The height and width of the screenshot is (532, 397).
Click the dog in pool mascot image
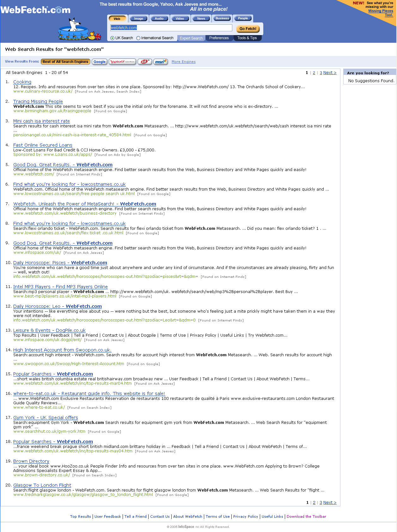[79, 29]
